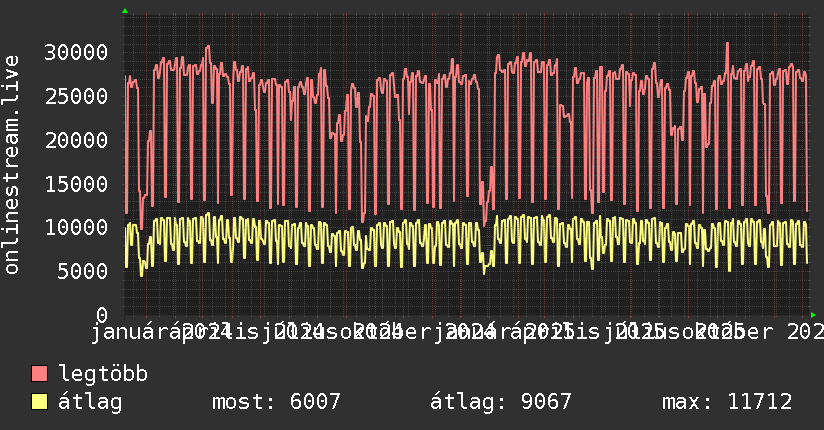The width and height of the screenshot is (824, 430).
Task: Click the 0 y-axis label
Action: (x=102, y=315)
